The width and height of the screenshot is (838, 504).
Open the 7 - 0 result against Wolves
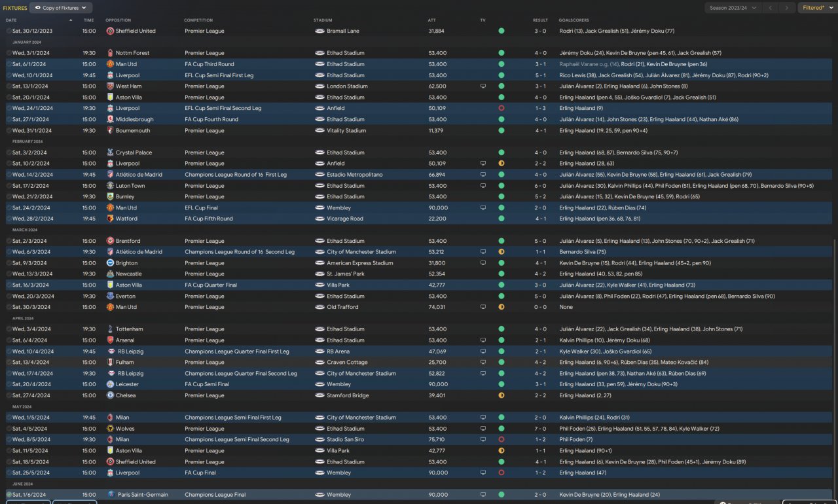[540, 429]
